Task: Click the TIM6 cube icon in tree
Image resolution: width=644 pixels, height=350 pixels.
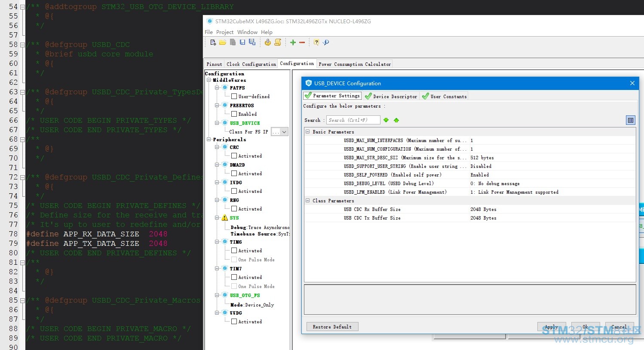Action: point(224,242)
